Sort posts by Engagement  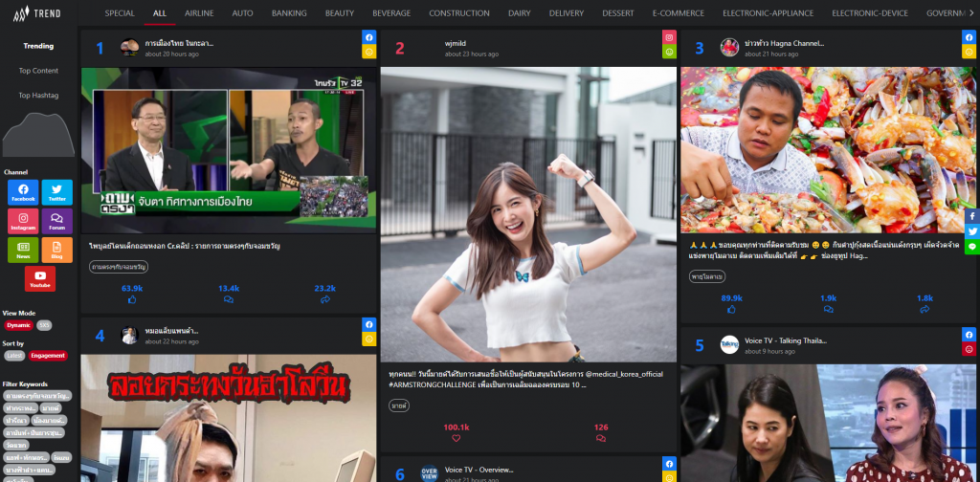[x=48, y=356]
